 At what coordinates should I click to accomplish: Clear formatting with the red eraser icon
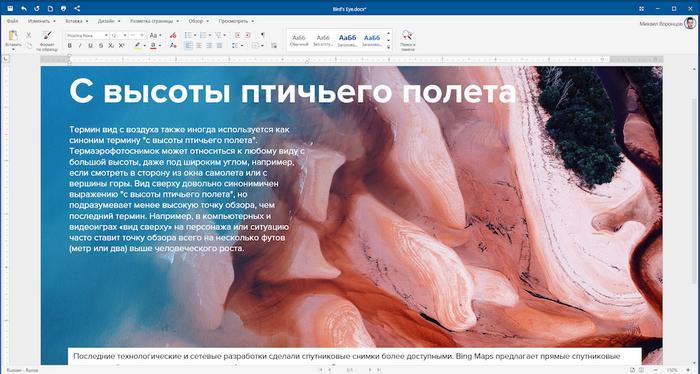point(173,35)
